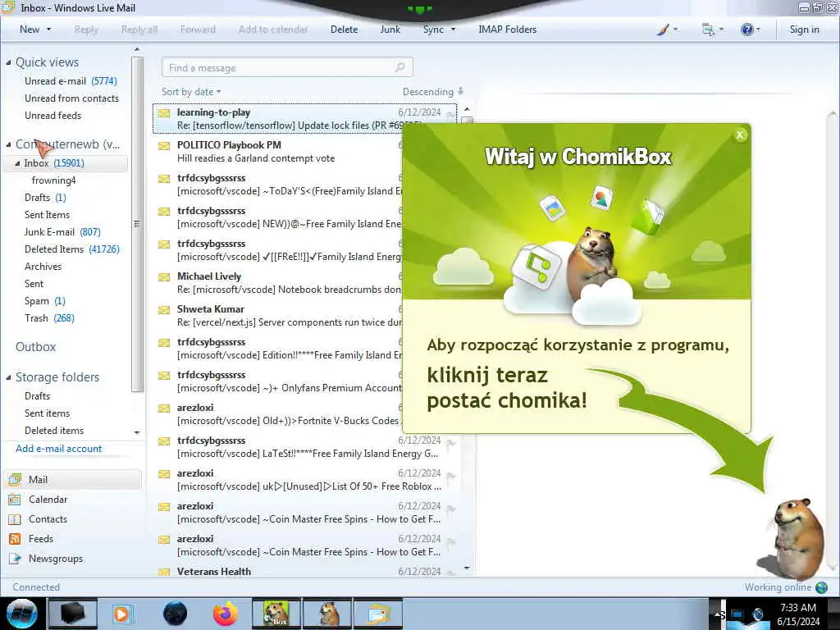Click the Calendar icon in bottom navigation
Screen dimensions: 840x630
pos(15,500)
